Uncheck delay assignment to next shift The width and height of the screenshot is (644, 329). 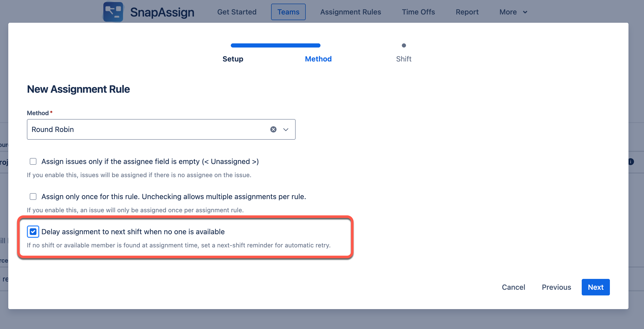(x=33, y=232)
